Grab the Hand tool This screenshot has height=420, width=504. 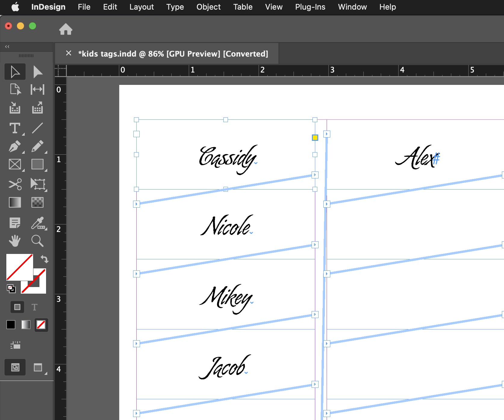(15, 241)
